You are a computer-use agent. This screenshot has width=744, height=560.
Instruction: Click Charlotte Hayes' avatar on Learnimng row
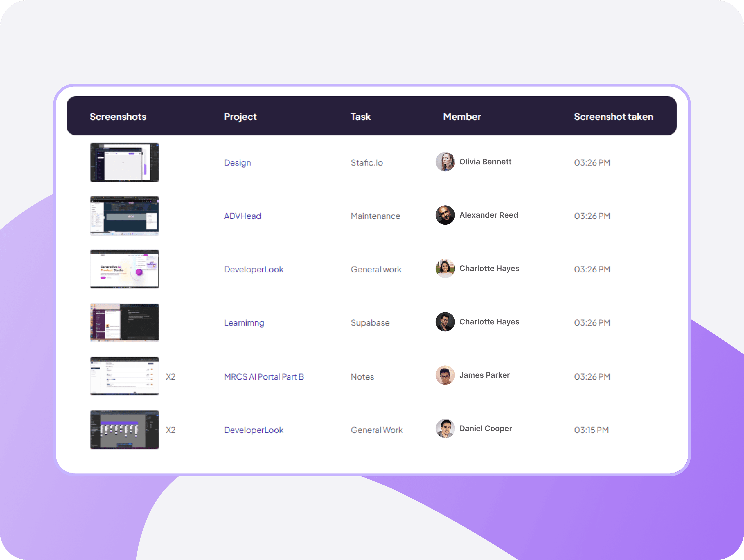point(445,322)
